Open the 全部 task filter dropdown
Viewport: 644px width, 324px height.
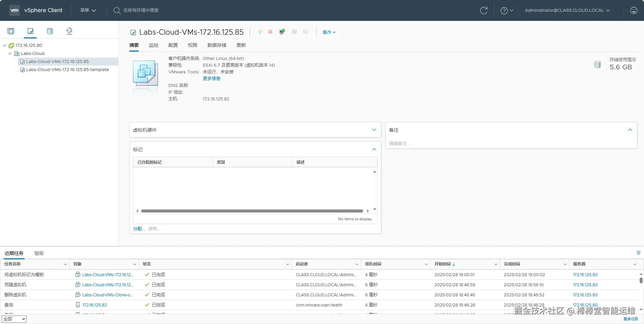point(14,319)
